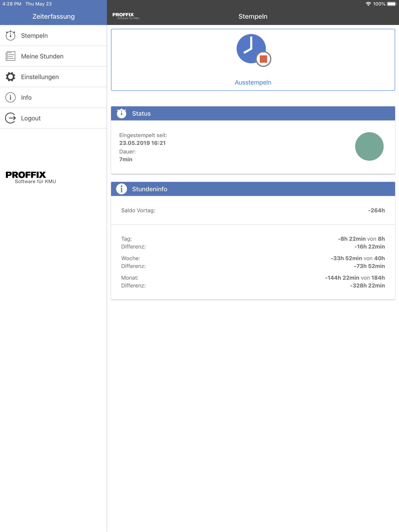
Task: Click the green status indicator circle
Action: tap(369, 146)
